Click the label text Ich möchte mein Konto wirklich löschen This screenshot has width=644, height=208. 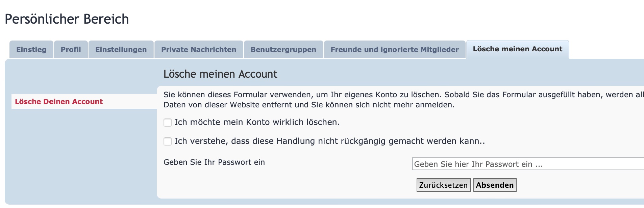[x=257, y=122]
